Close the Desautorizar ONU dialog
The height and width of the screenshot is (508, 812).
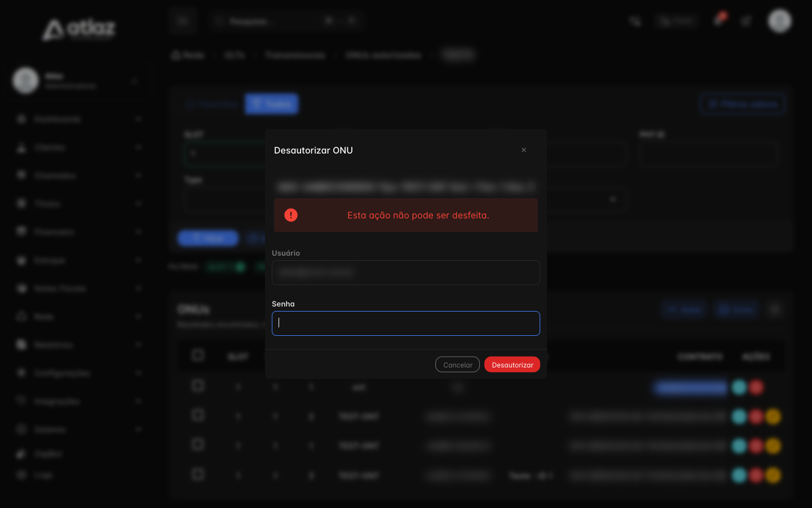tap(524, 150)
